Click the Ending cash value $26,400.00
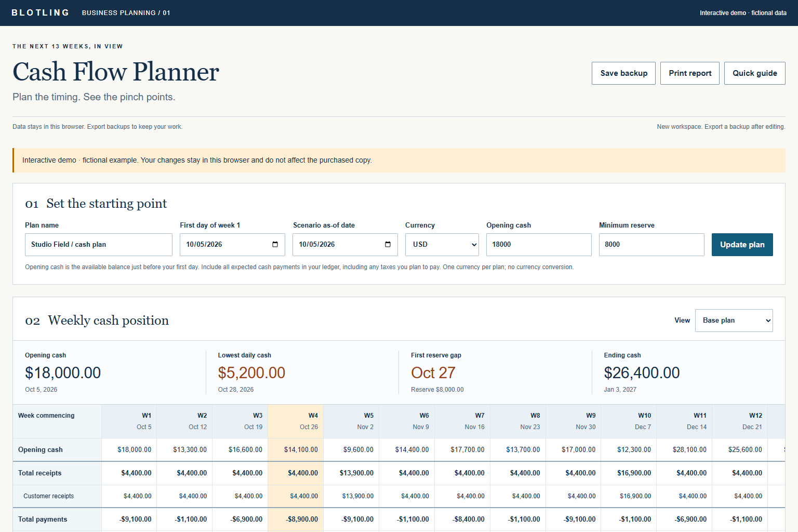This screenshot has width=798, height=532. coord(642,373)
